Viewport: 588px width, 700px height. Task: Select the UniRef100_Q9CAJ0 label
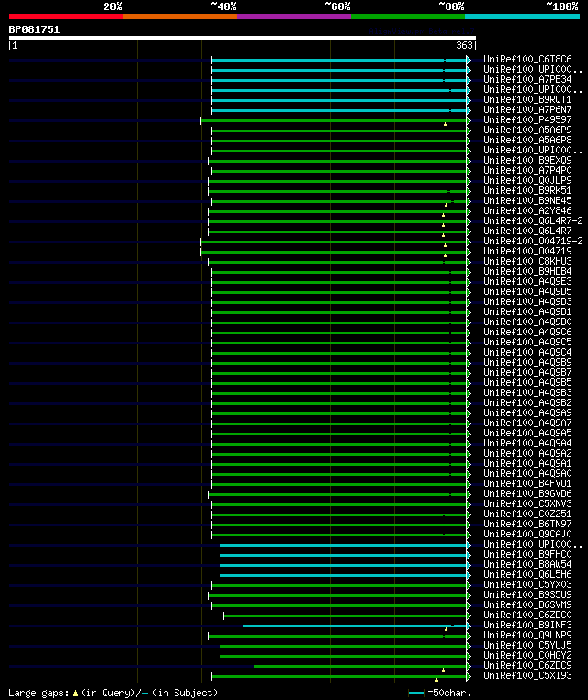coord(527,535)
